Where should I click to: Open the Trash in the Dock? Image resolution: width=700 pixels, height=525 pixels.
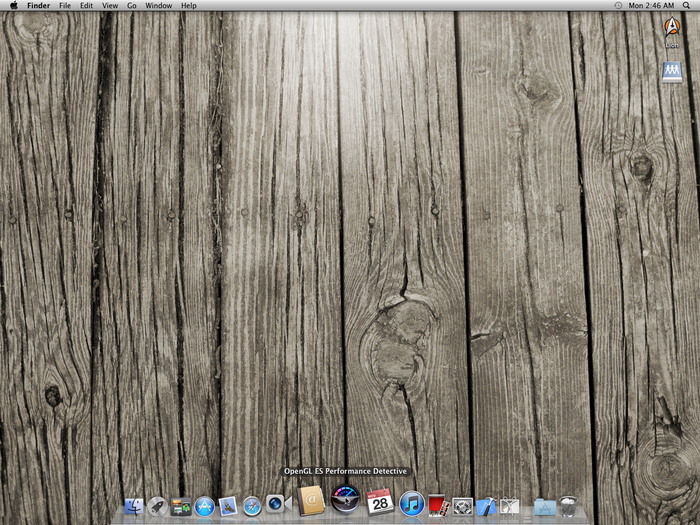(568, 506)
